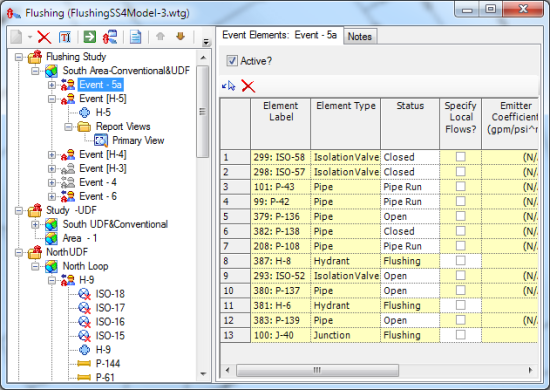
Task: Click the Select From Drawing cursor icon
Action: 229,86
